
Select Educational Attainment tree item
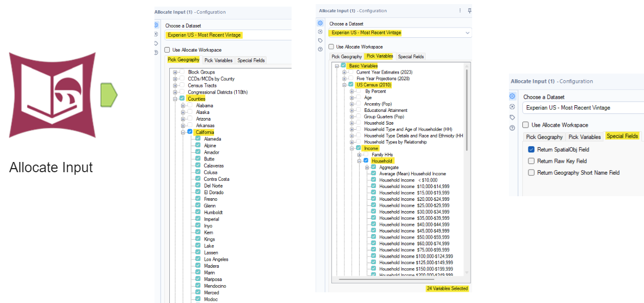pos(386,110)
